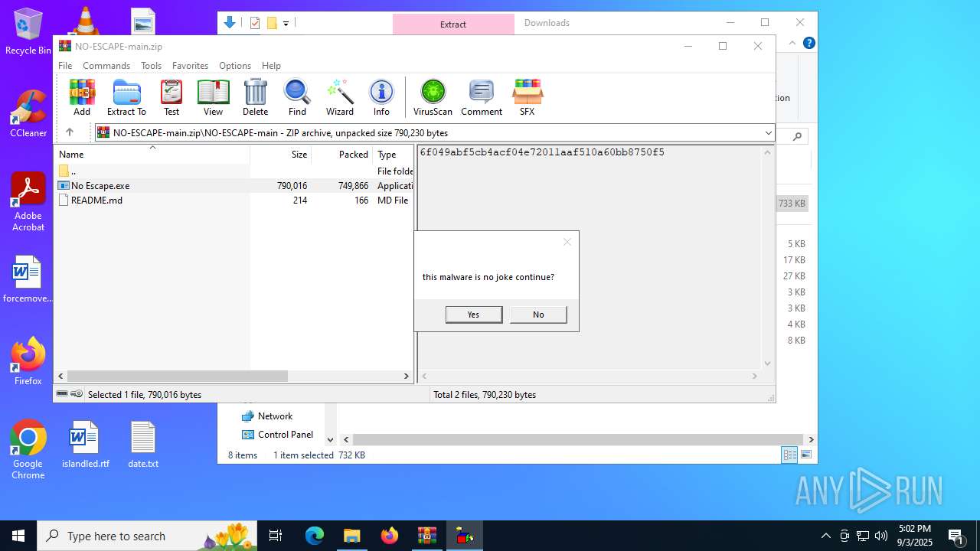Click the Windows Start button
This screenshot has width=980, height=551.
[18, 536]
